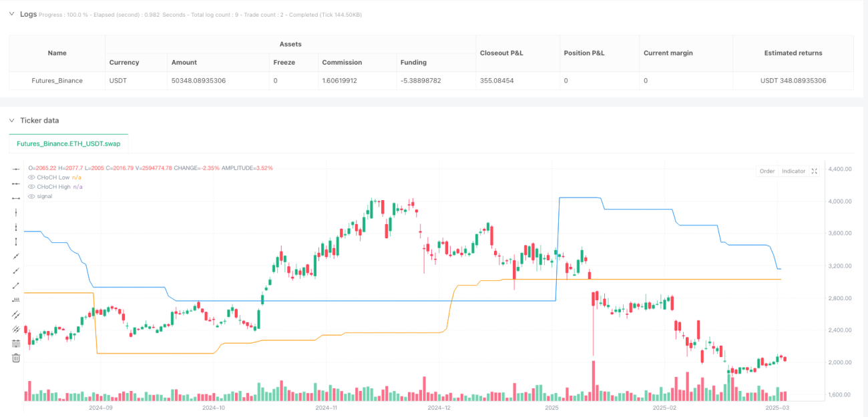Toggle fullscreen chart icon
Screen dimensions: 868x417
tap(814, 171)
